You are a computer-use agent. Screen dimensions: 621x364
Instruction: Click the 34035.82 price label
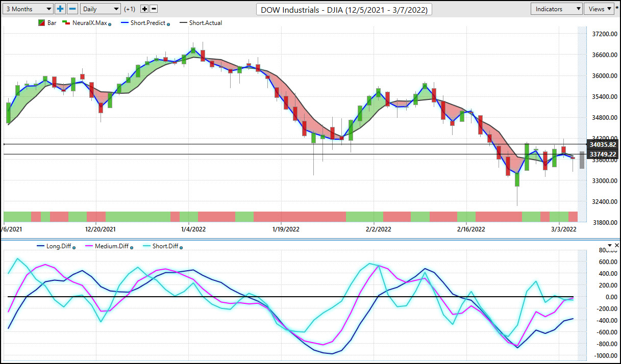603,145
